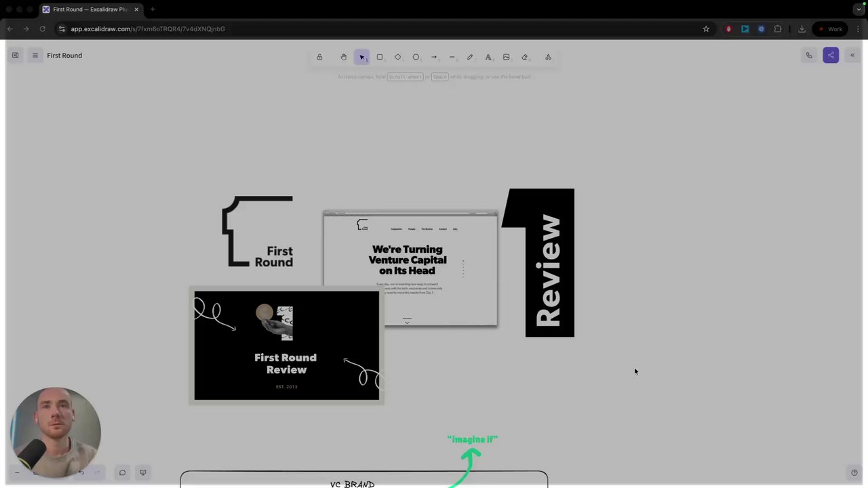Screen dimensions: 868x488
Task: Open the red extension icon
Action: coord(728,29)
